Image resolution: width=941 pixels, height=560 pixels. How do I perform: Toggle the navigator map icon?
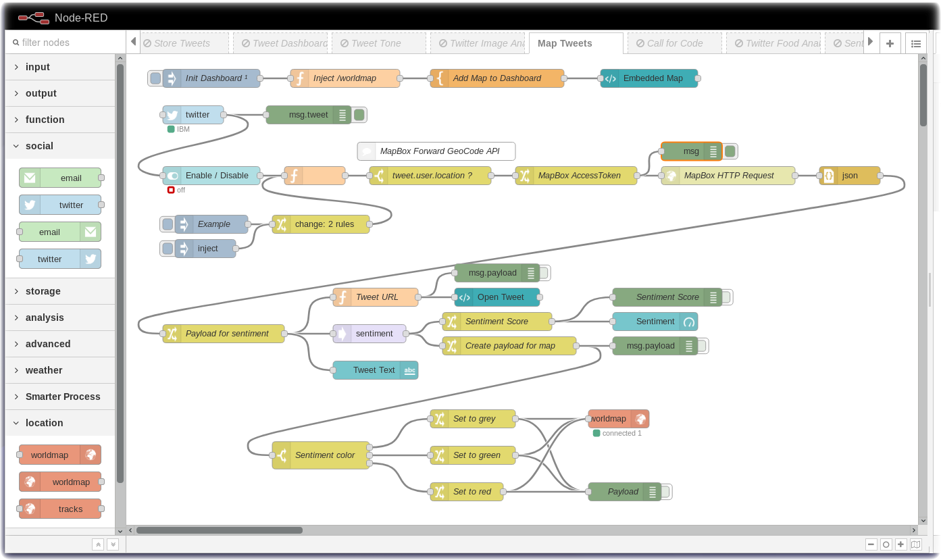point(915,544)
